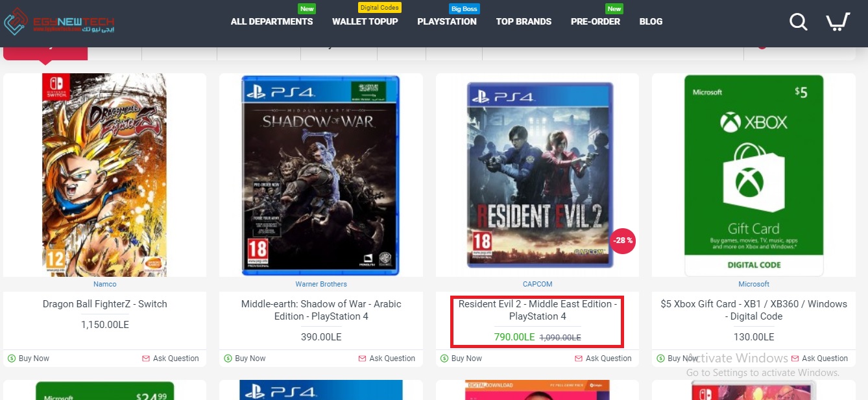868x400 pixels.
Task: Click Buy Now under Dragon Ball FighterZ
Action: coord(29,359)
